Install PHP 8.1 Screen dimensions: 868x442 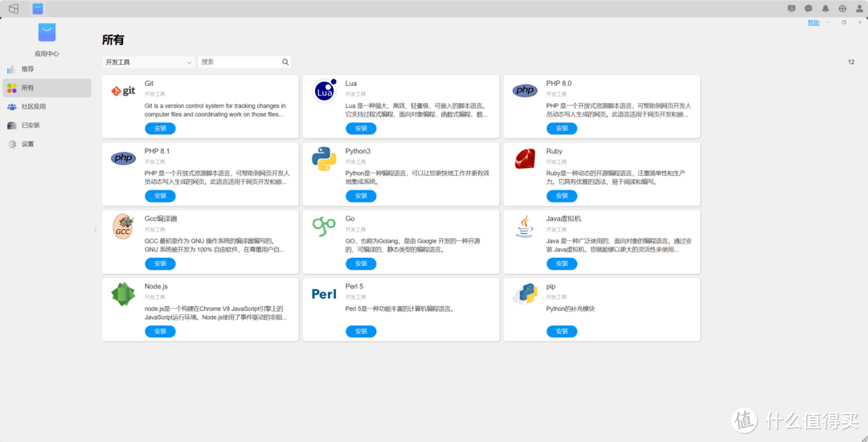tap(160, 196)
